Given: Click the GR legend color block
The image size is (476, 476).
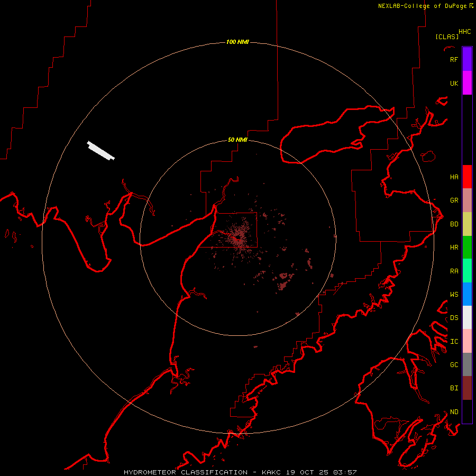Looking at the screenshot, I should [x=467, y=200].
